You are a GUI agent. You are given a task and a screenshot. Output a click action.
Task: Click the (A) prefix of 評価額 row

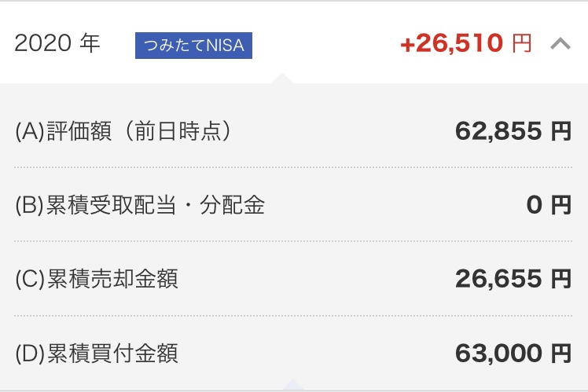[x=30, y=131]
